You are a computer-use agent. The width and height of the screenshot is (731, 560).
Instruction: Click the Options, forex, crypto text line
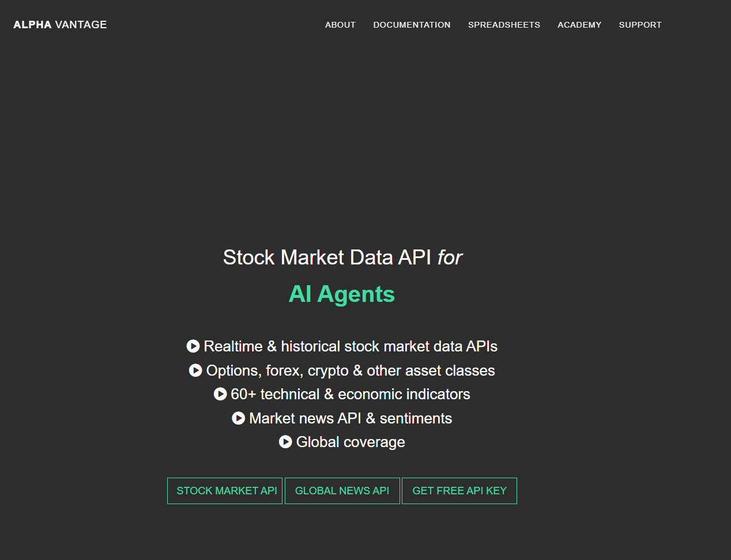tap(349, 370)
